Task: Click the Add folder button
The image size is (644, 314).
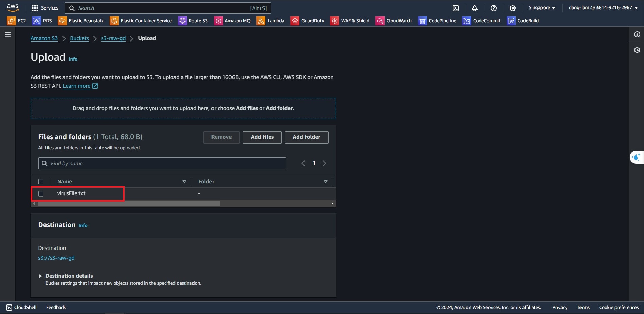Action: point(306,137)
